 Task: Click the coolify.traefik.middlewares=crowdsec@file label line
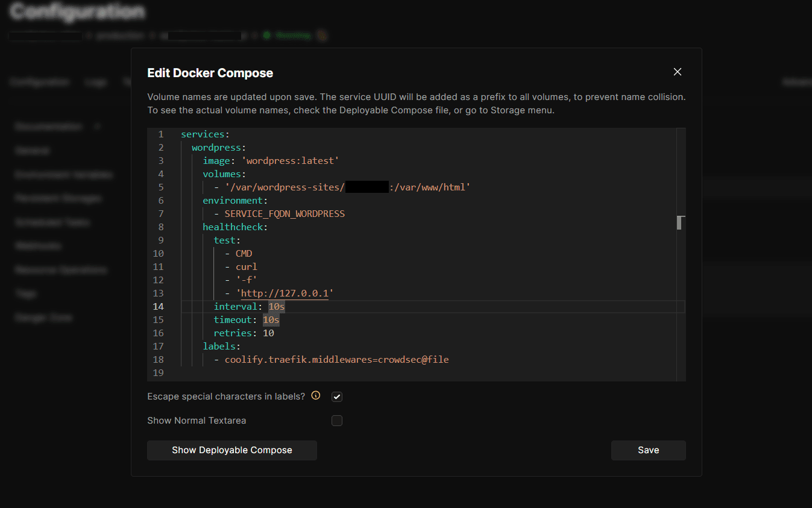(336, 360)
